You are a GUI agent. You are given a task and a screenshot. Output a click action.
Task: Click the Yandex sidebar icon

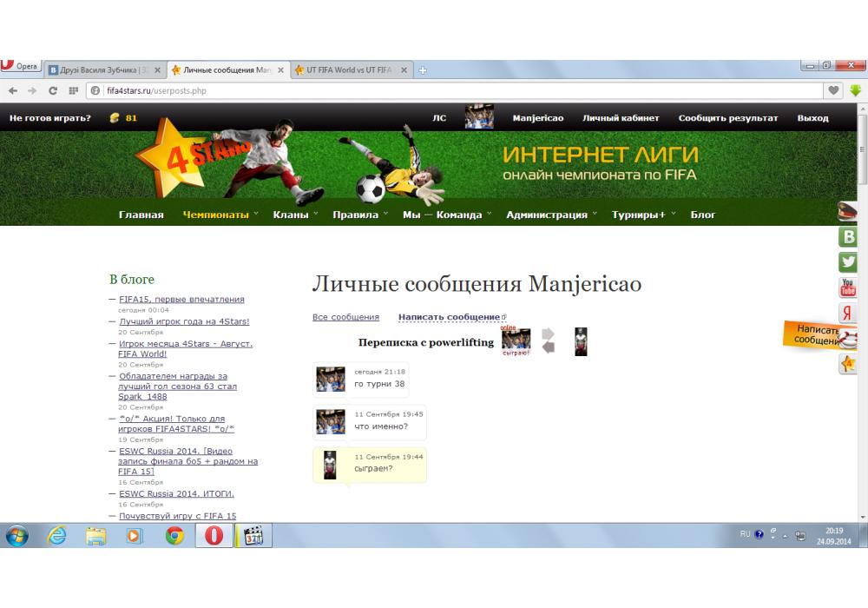pyautogui.click(x=848, y=314)
